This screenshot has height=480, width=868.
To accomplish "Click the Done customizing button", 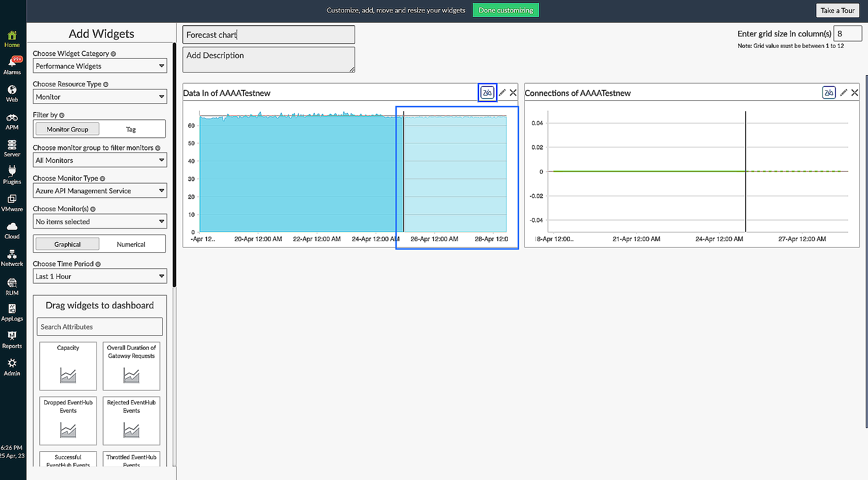I will coord(506,10).
